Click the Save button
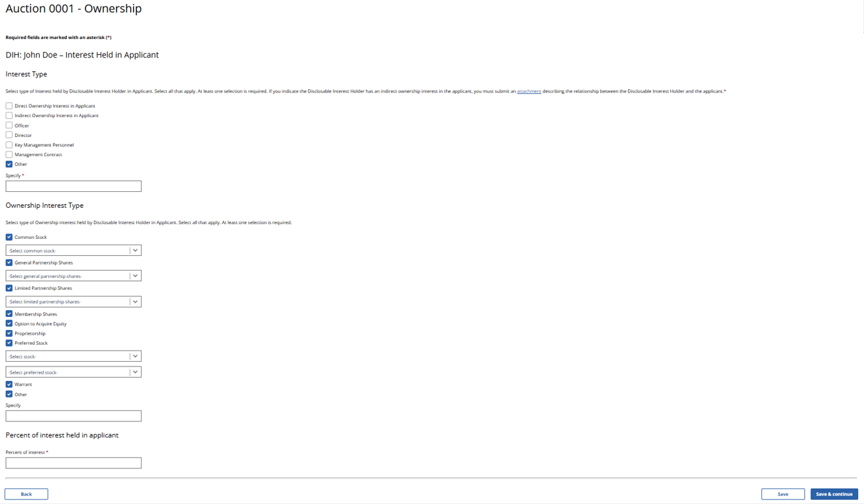The width and height of the screenshot is (864, 504). point(783,494)
